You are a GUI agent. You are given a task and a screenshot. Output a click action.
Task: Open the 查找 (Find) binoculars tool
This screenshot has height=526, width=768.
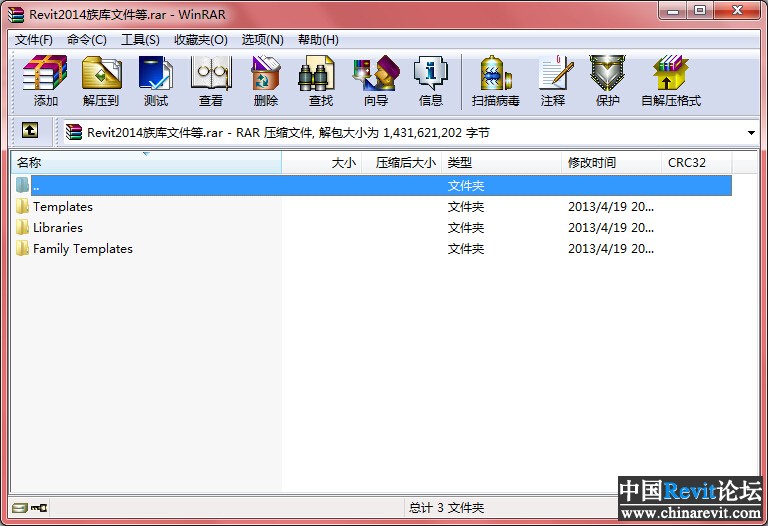[x=317, y=73]
